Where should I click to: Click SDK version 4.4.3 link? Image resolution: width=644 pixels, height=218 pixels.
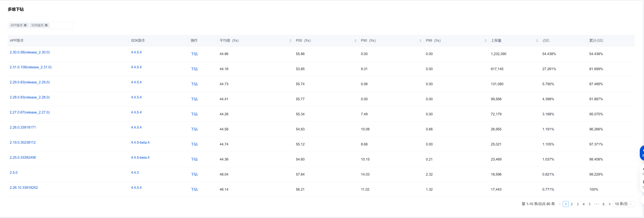135,173
